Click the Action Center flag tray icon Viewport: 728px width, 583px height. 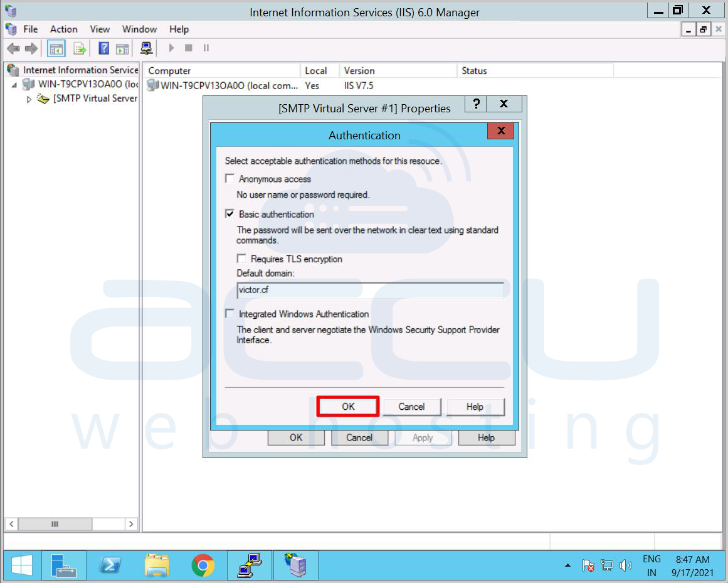tap(588, 565)
